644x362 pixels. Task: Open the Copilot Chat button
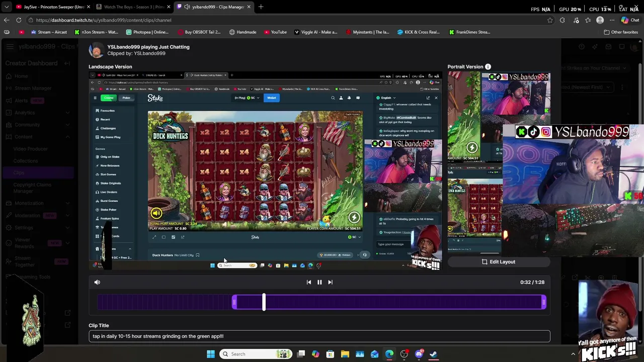[630, 20]
